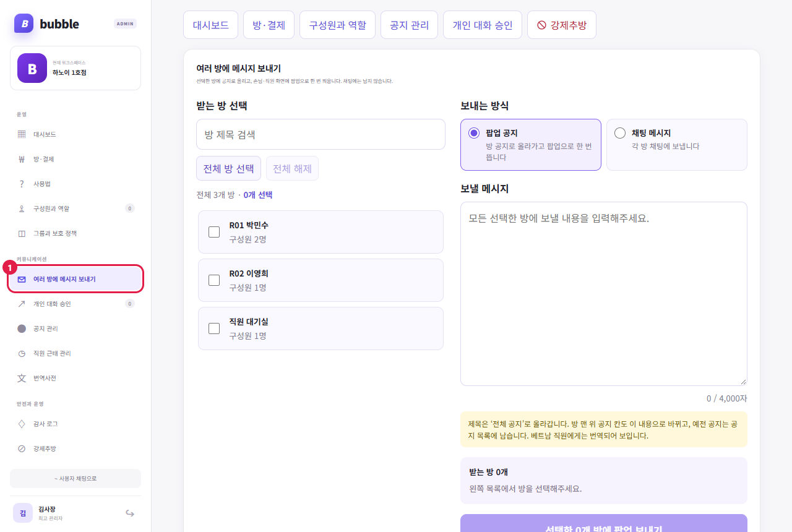Open 공지 관리 circle icon in sidebar
The image size is (792, 532).
[22, 328]
